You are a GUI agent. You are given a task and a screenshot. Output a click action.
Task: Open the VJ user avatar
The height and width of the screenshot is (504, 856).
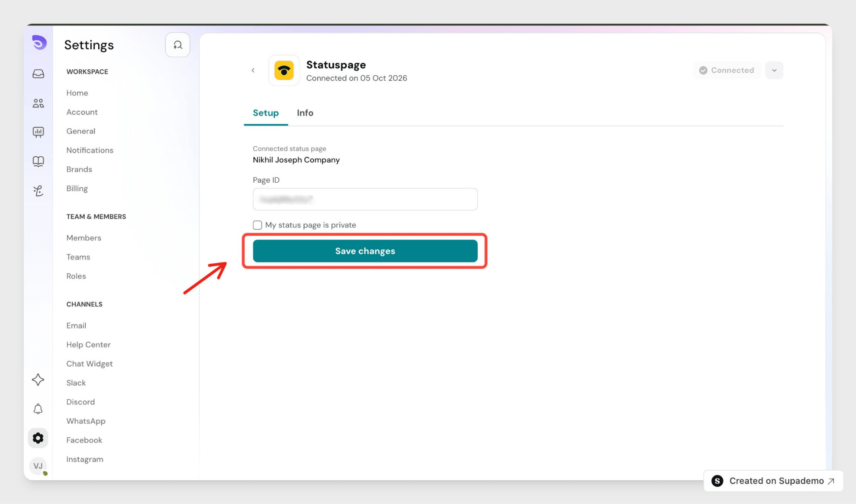38,466
